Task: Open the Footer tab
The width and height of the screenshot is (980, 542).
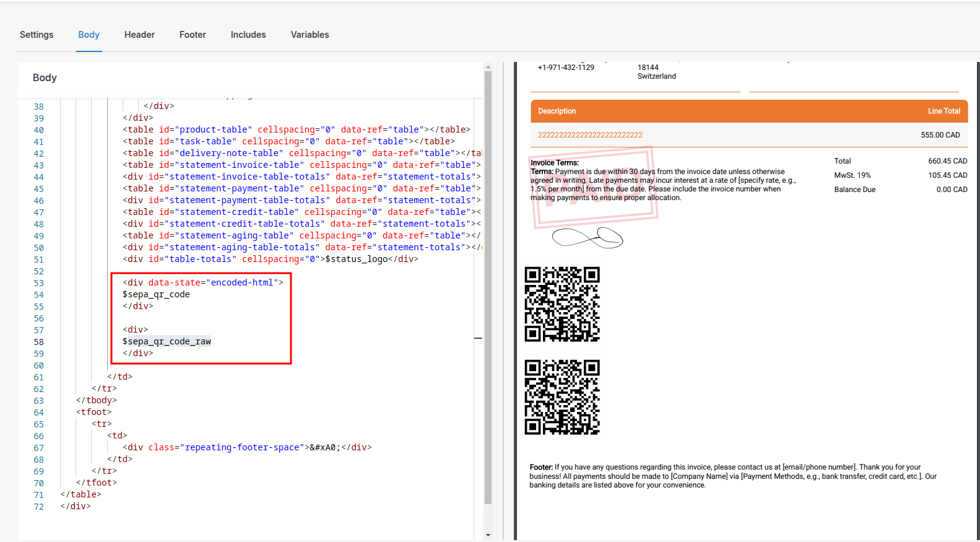Action: click(193, 35)
